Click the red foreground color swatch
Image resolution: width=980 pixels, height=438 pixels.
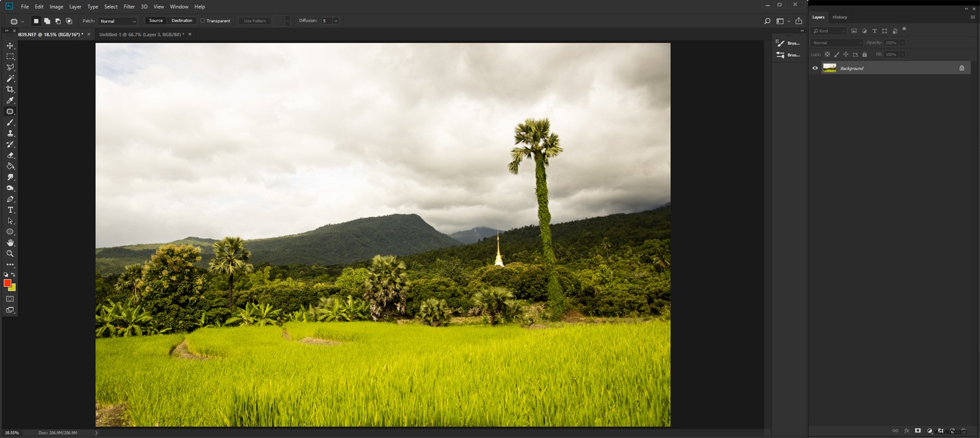8,283
